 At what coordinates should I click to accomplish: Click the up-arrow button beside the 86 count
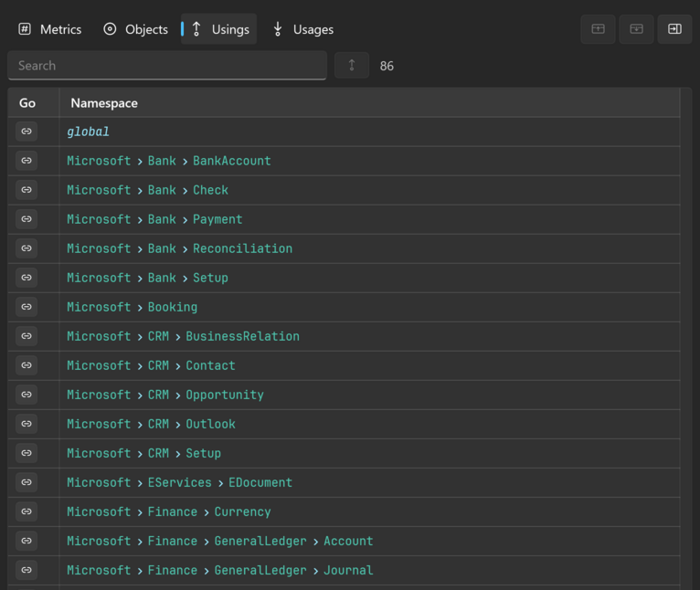click(352, 65)
